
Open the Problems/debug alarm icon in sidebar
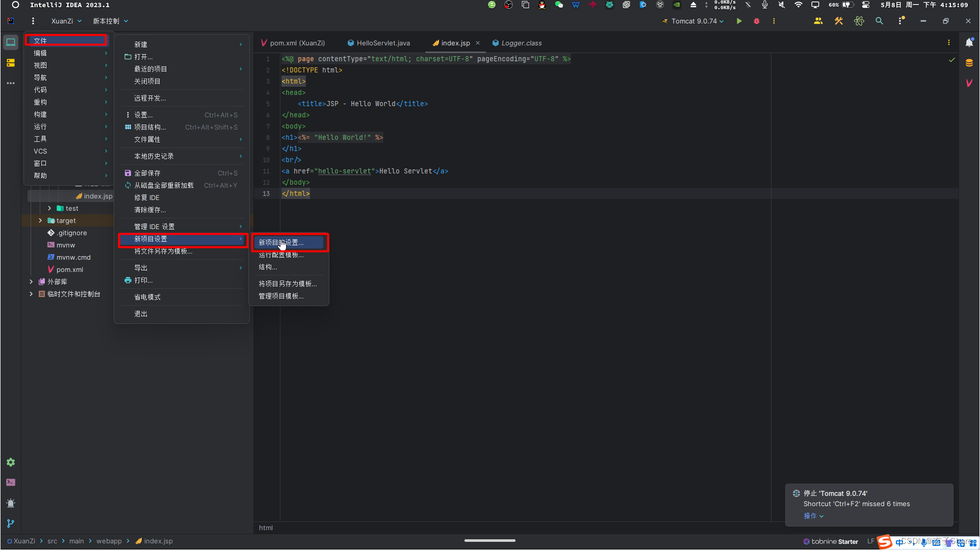(11, 503)
